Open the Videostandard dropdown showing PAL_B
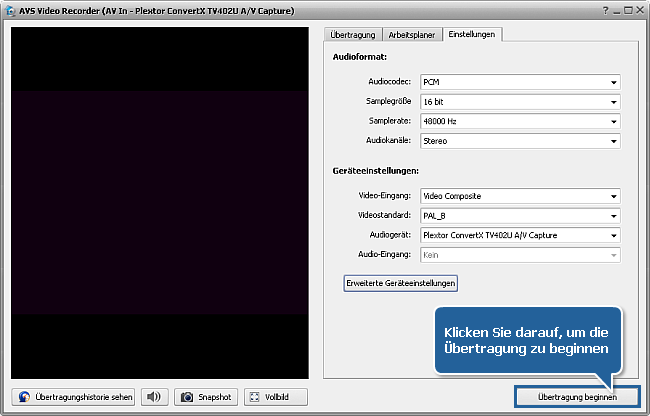Image resolution: width=650 pixels, height=416 pixels. (x=520, y=216)
